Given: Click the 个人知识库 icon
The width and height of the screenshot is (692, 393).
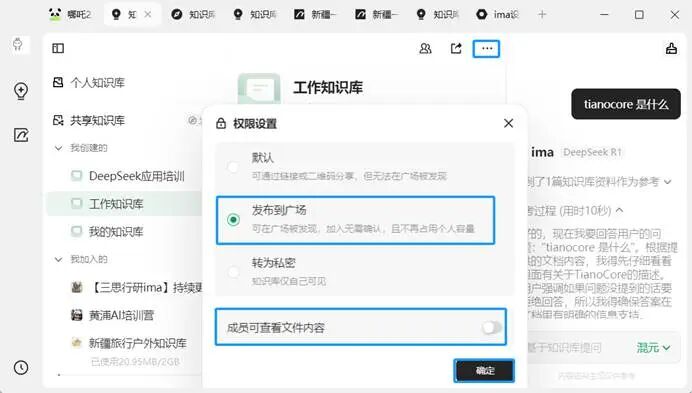Looking at the screenshot, I should pyautogui.click(x=58, y=82).
